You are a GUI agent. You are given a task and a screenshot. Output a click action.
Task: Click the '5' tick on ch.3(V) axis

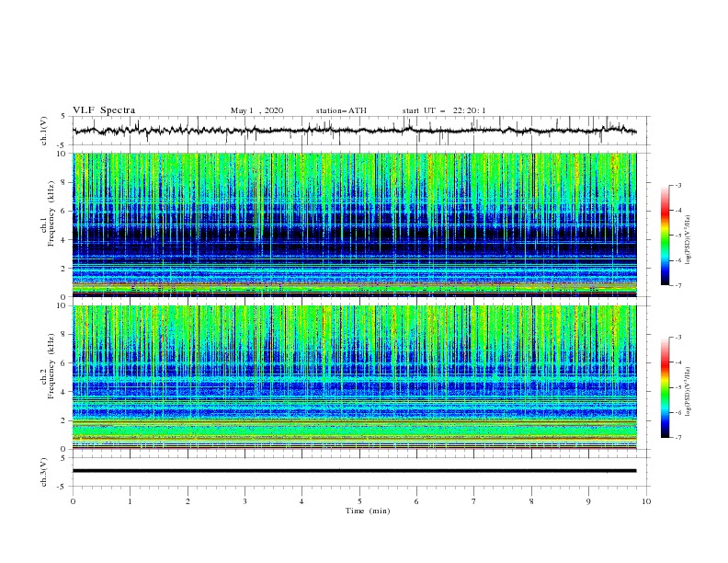(65, 458)
